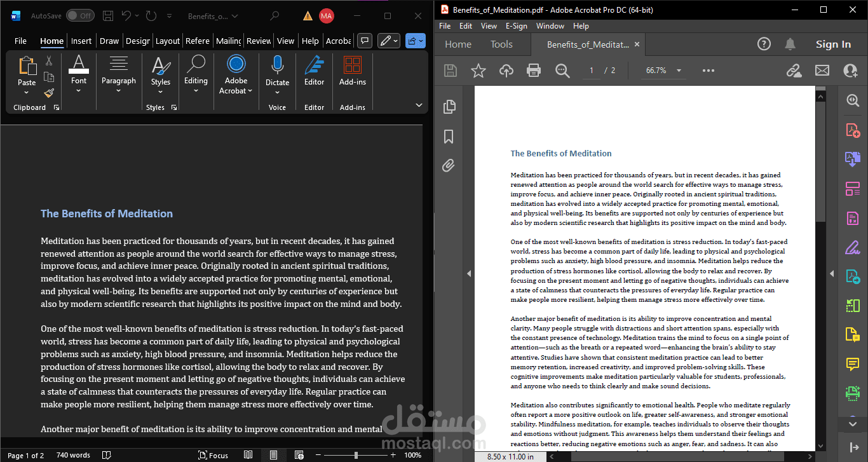Click the email envelope icon in Acrobat
This screenshot has height=462, width=868.
pyautogui.click(x=822, y=71)
